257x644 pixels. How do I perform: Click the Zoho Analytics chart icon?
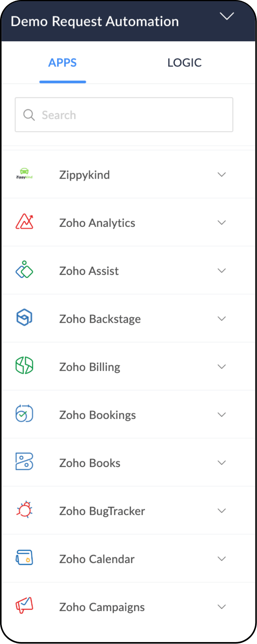coord(24,222)
